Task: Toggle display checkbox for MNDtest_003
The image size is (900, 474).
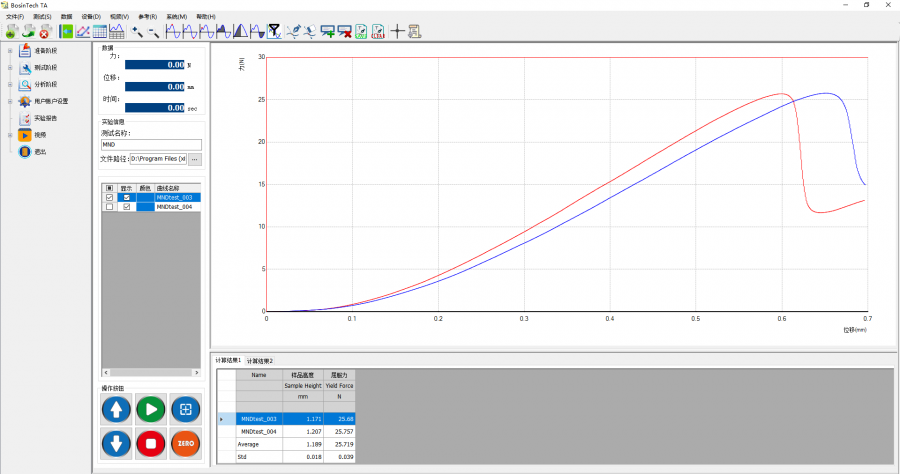Action: [x=127, y=198]
